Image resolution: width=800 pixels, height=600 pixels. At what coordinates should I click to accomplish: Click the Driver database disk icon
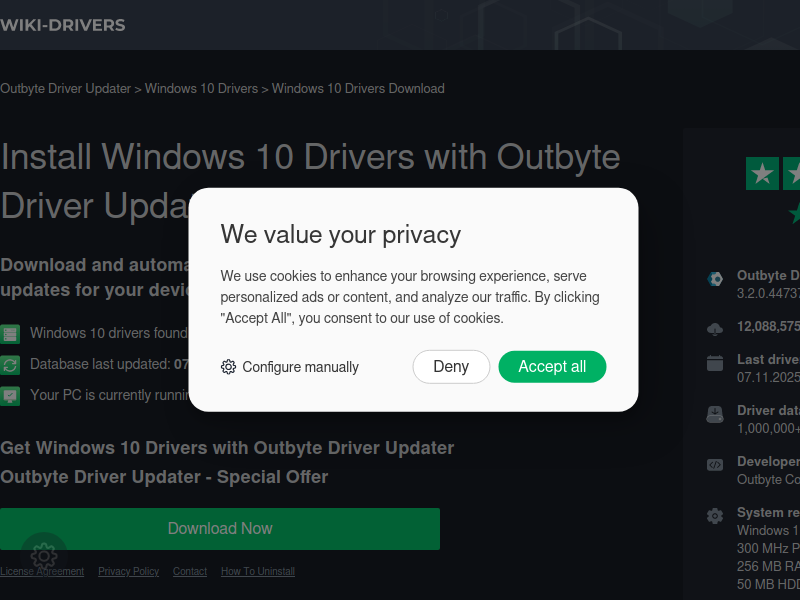pyautogui.click(x=715, y=414)
